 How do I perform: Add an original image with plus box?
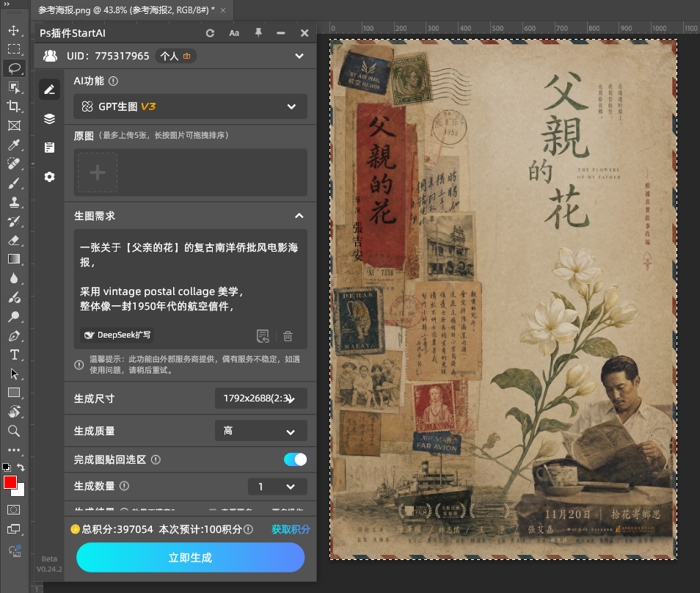pos(98,172)
